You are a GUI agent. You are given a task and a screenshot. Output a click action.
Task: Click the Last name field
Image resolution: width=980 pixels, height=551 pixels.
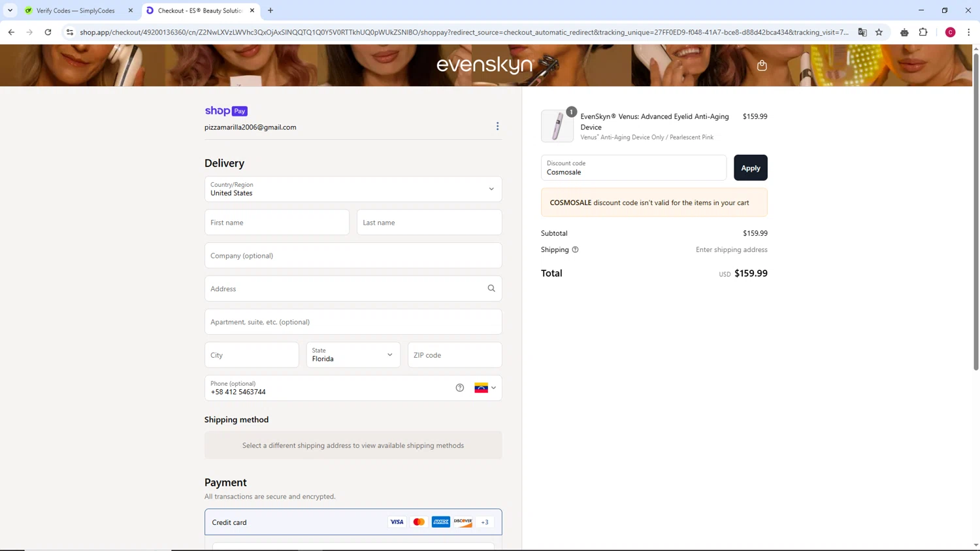pyautogui.click(x=429, y=223)
